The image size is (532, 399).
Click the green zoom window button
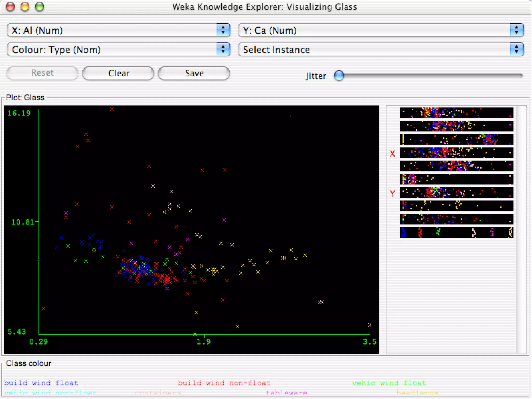tap(39, 7)
